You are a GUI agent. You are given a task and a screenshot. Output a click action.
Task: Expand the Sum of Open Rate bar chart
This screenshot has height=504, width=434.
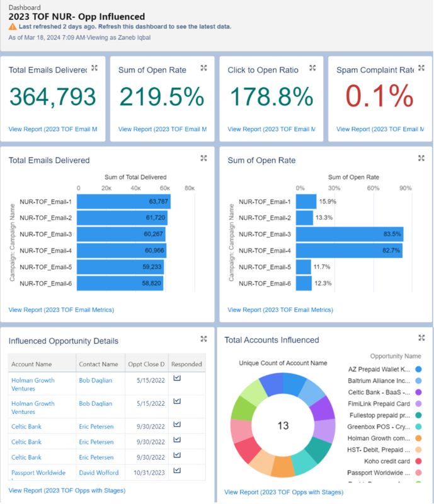coord(421,158)
